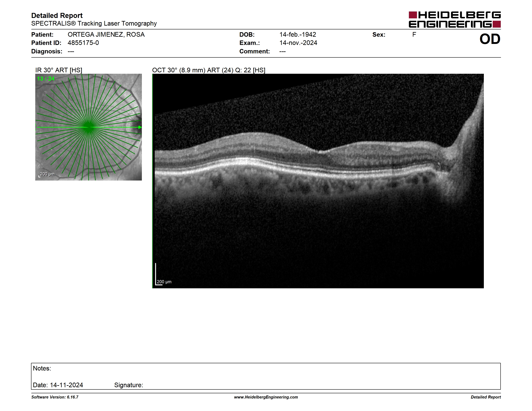
Task: Open the www.HeidelbergEngineering.com link
Action: tap(266, 397)
